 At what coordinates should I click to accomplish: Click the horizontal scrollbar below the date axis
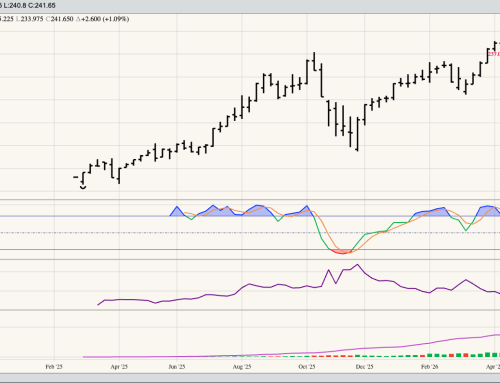(x=250, y=378)
